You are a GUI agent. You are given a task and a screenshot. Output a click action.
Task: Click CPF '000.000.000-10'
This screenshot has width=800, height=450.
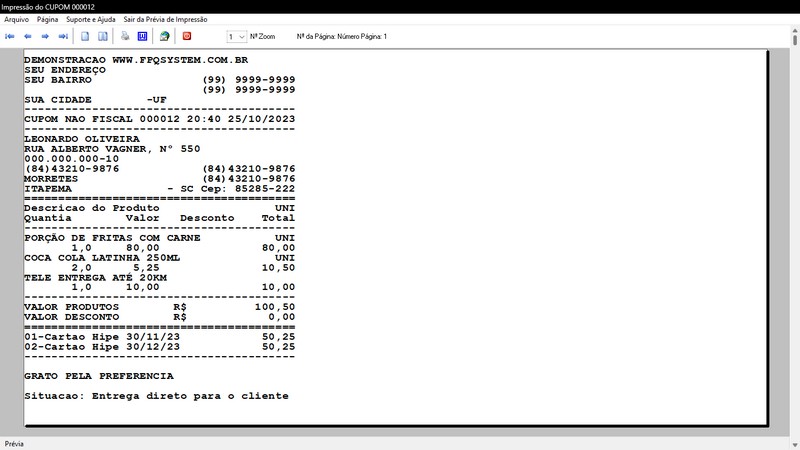tap(71, 159)
